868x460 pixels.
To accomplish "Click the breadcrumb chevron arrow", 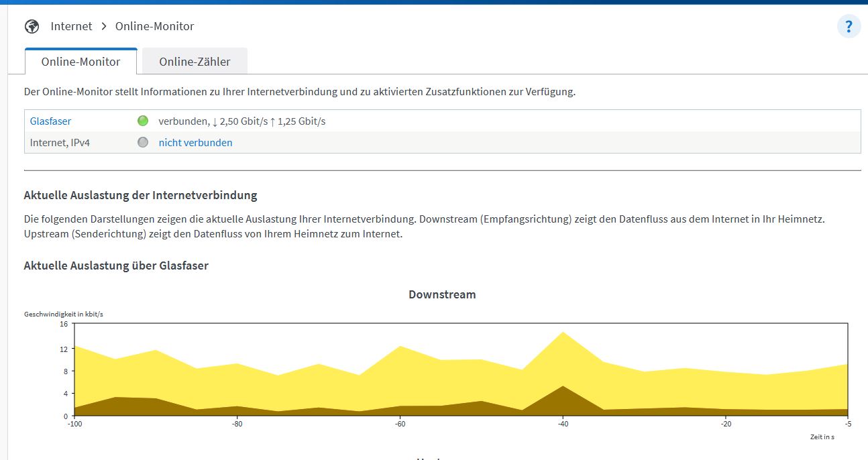I will [x=104, y=26].
